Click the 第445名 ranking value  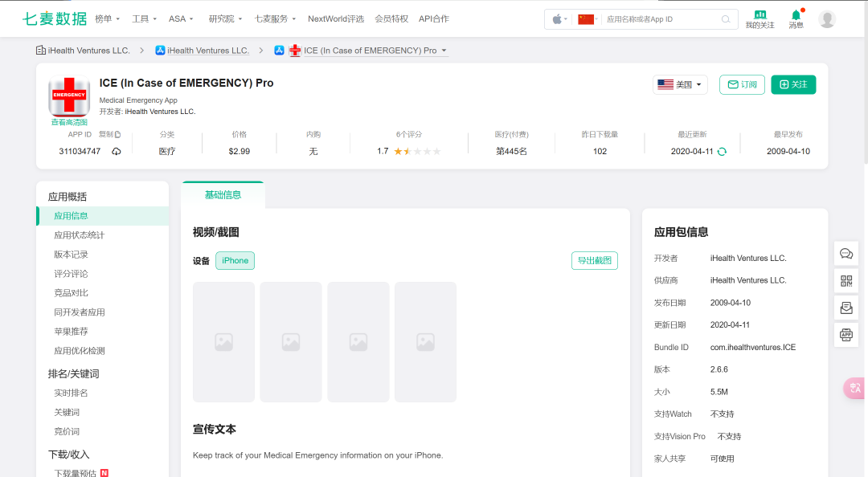click(511, 151)
